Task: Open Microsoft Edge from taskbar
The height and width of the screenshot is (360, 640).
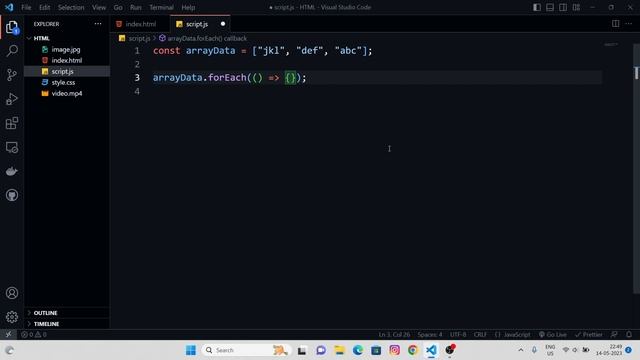Action: (x=358, y=350)
